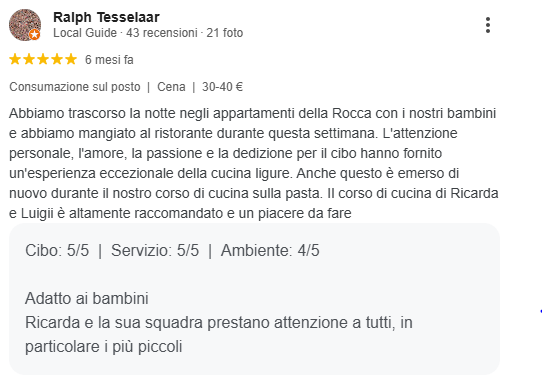Image resolution: width=542 pixels, height=380 pixels.
Task: Click the second yellow rating star
Action: (x=29, y=59)
